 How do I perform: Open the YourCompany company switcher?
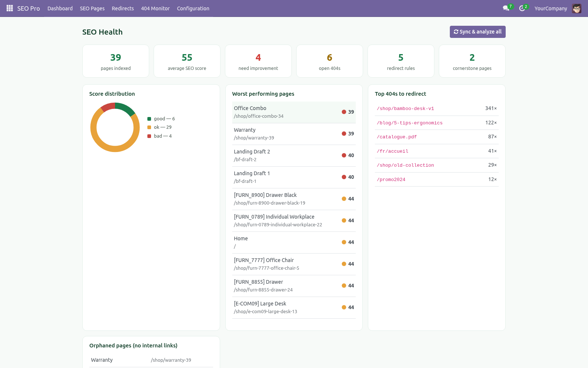click(551, 8)
